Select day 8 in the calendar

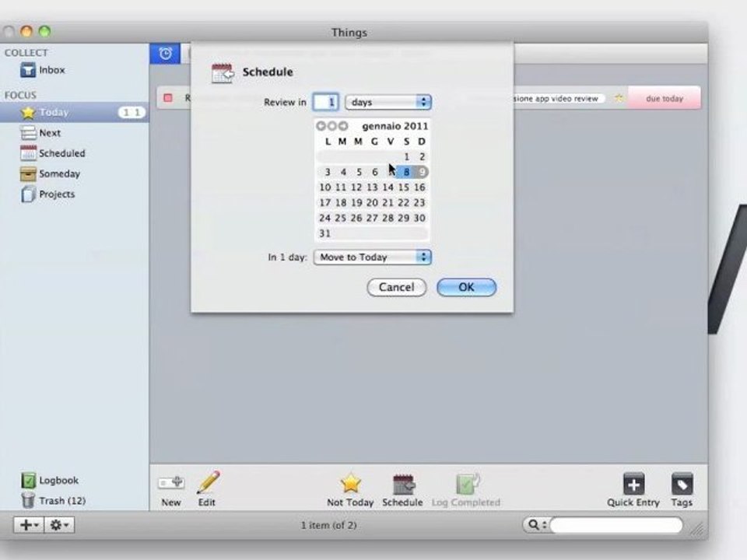click(406, 172)
